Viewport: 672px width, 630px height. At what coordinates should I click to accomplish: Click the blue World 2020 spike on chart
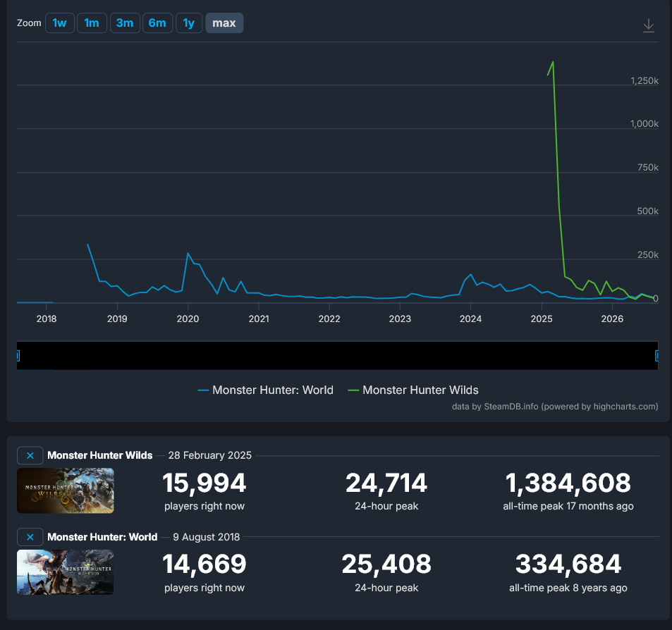188,254
